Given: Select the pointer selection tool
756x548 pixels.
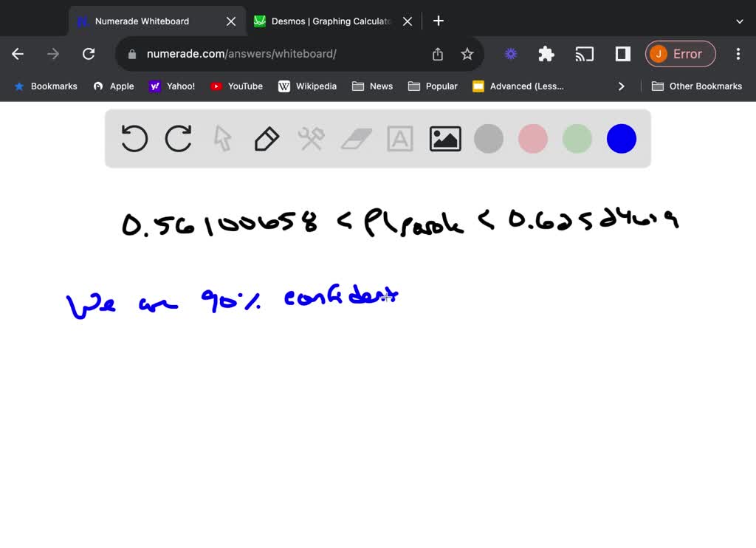Looking at the screenshot, I should coord(222,139).
